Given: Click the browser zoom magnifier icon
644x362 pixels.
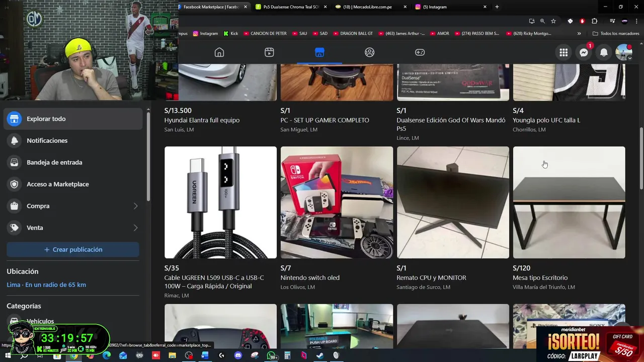Looking at the screenshot, I should pos(542,21).
